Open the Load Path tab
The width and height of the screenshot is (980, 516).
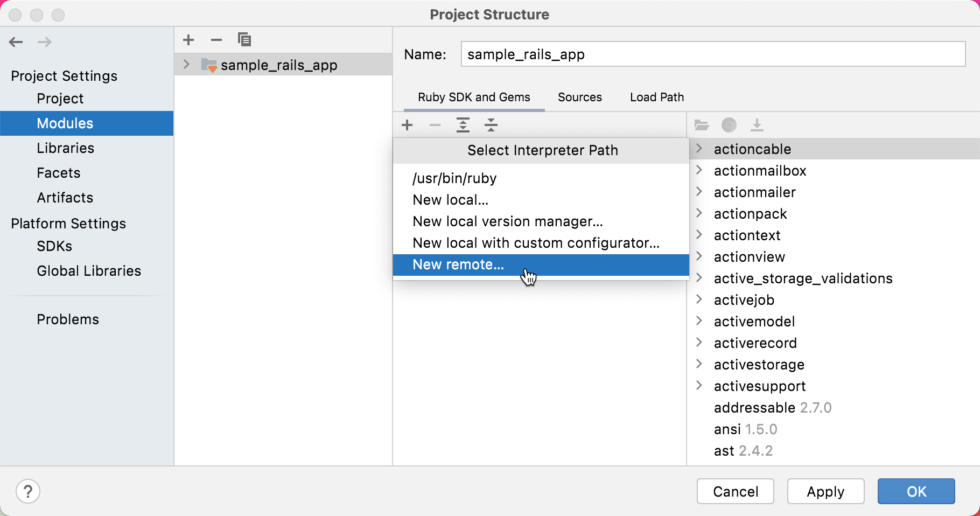click(x=656, y=97)
